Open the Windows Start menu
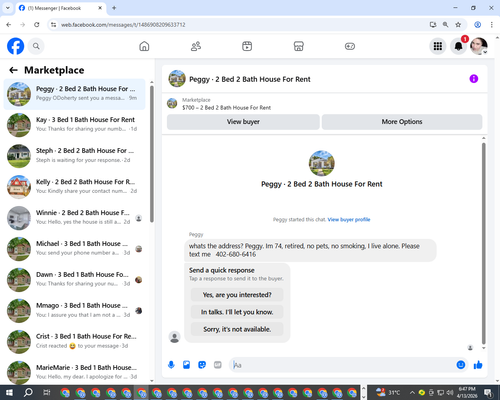 (x=9, y=392)
